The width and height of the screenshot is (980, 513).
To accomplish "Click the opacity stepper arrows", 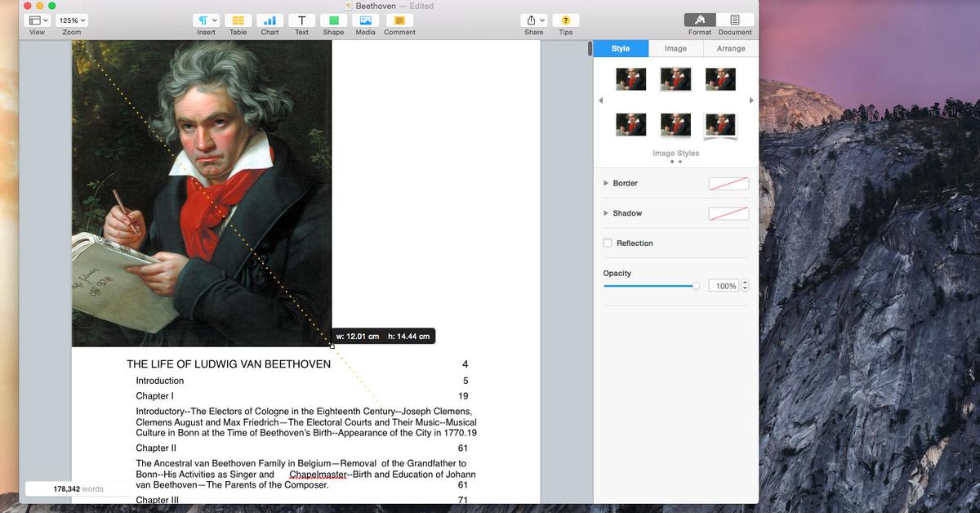I will pos(745,286).
